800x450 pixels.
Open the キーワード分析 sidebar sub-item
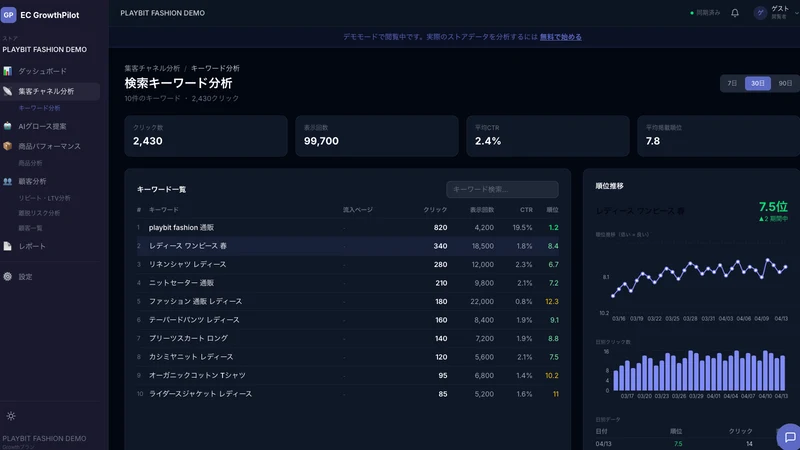tap(39, 108)
